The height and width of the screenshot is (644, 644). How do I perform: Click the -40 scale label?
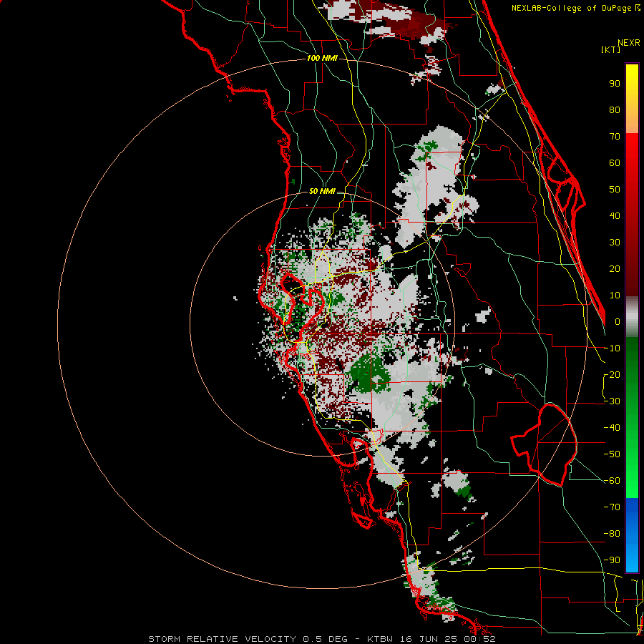[x=612, y=428]
